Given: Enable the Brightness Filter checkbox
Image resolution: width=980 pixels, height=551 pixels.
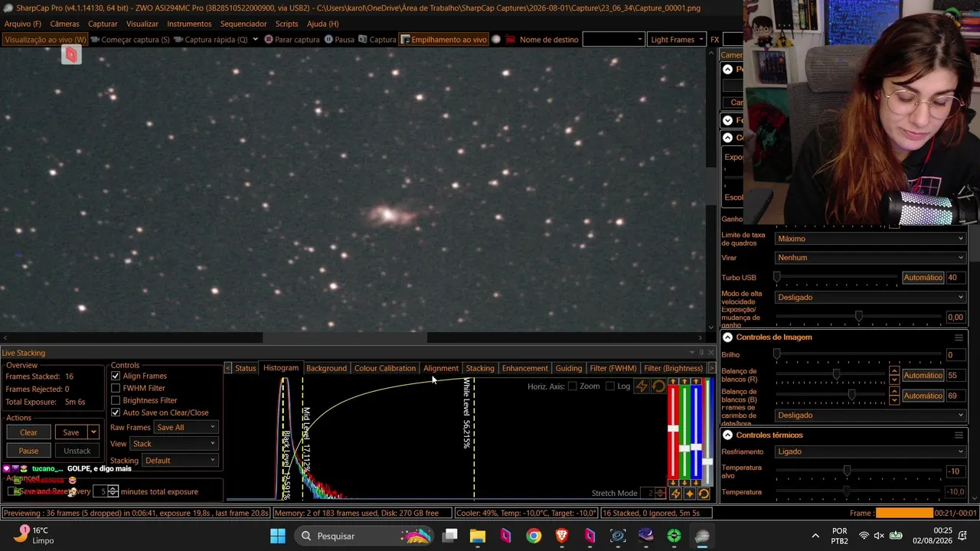Looking at the screenshot, I should [x=116, y=400].
